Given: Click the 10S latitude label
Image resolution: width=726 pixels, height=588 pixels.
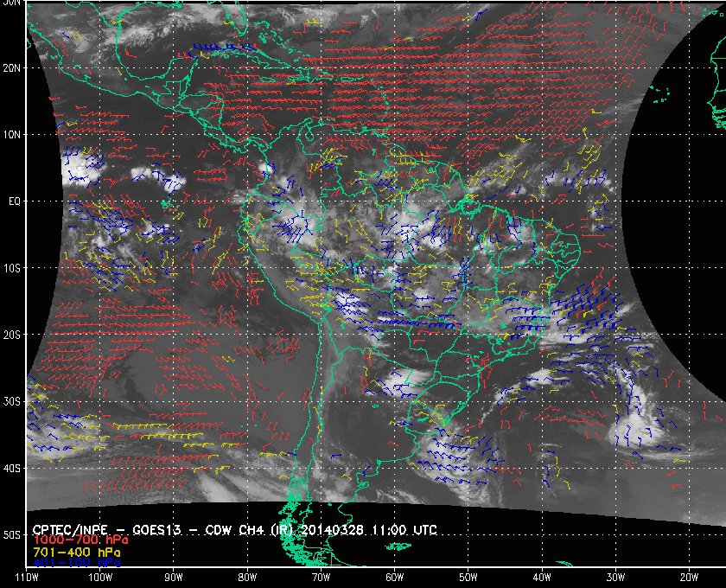Looking at the screenshot, I should coord(11,268).
